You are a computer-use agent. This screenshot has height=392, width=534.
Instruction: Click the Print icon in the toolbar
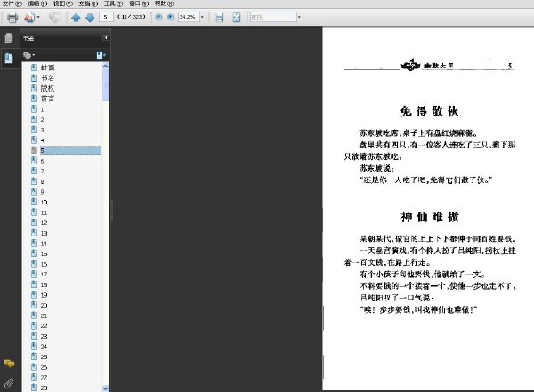point(12,17)
